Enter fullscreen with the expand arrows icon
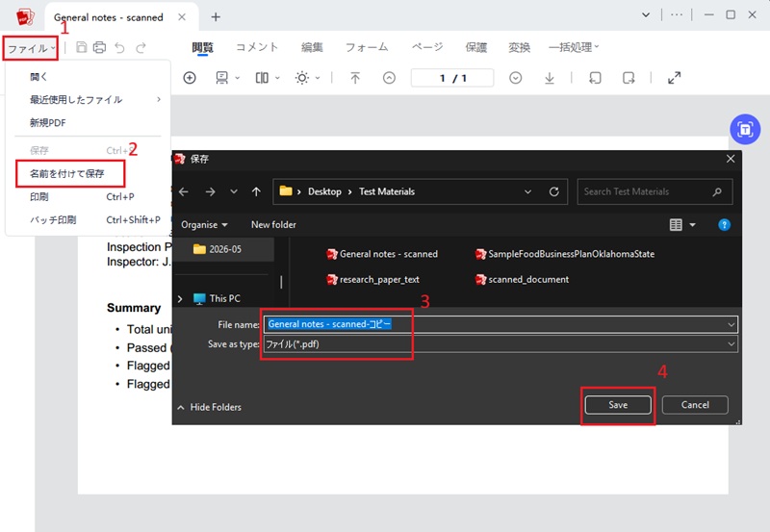770x532 pixels. coord(675,78)
